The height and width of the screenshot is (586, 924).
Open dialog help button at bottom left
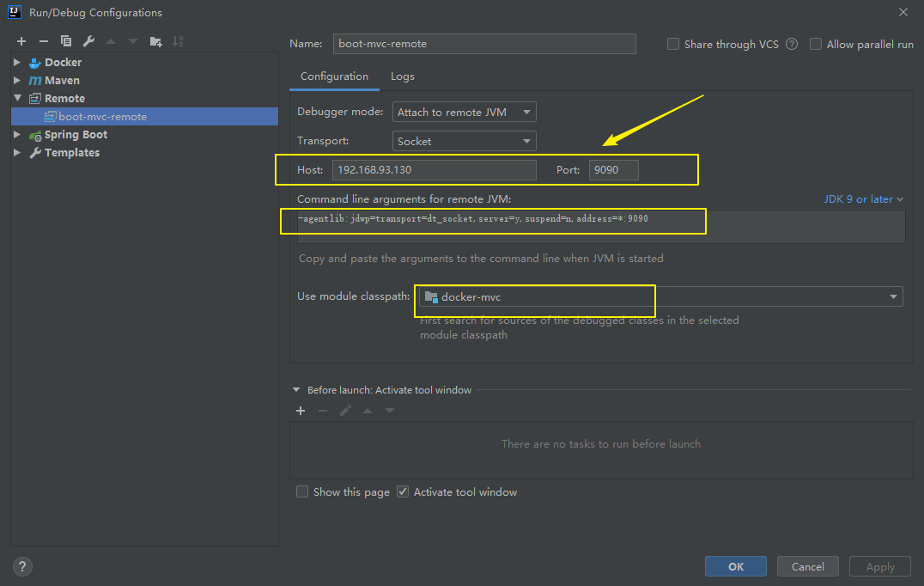click(22, 567)
